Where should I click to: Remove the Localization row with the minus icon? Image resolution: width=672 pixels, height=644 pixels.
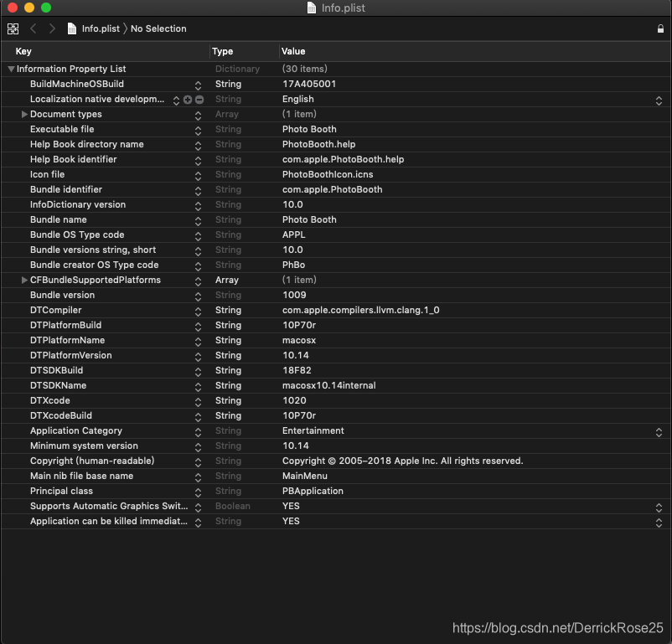click(199, 100)
